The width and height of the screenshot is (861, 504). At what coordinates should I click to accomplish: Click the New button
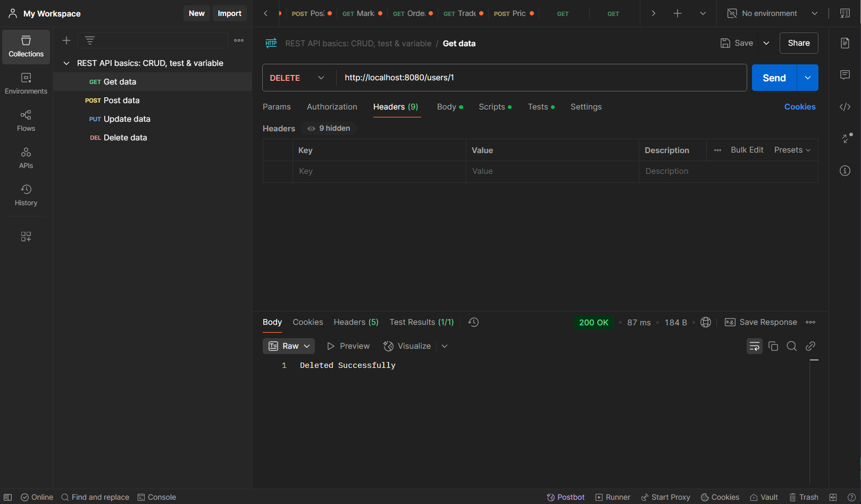197,13
